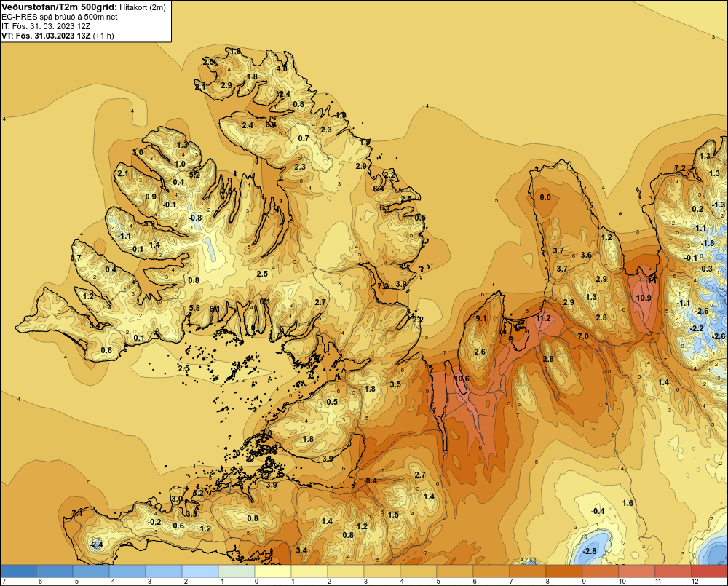728x586 pixels.
Task: Click the 7.1 value at Snæfellsnes tip
Action: [x=76, y=513]
